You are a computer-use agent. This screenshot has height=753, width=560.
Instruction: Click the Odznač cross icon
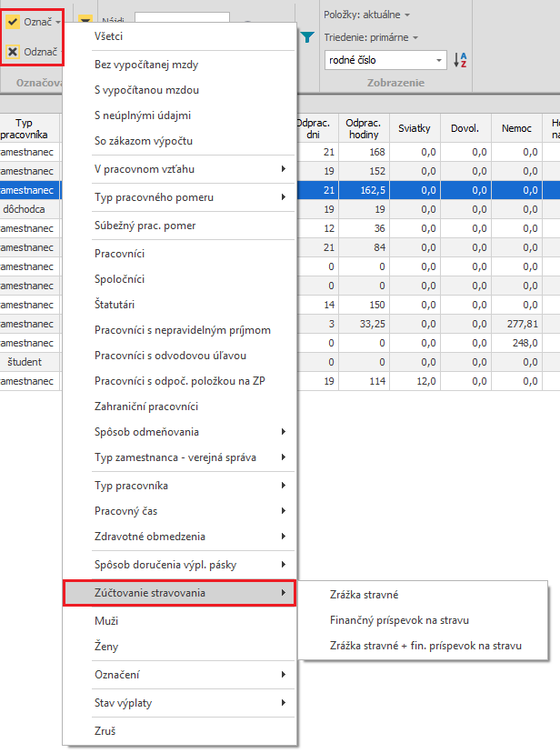(x=13, y=52)
